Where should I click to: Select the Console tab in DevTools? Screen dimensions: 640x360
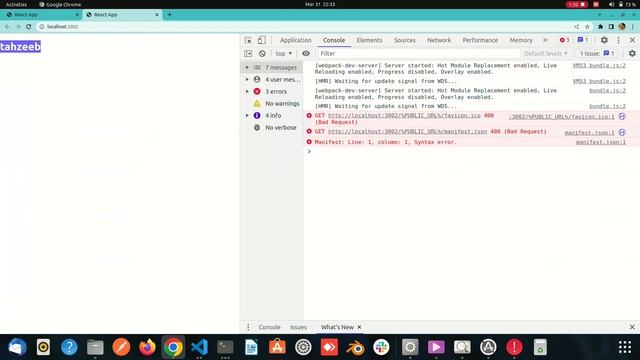[x=334, y=40]
